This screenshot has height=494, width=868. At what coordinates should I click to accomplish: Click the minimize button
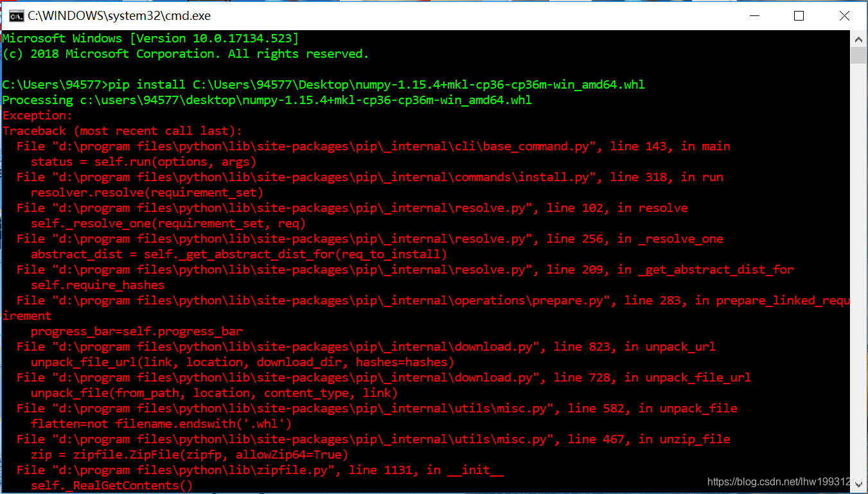(x=754, y=15)
